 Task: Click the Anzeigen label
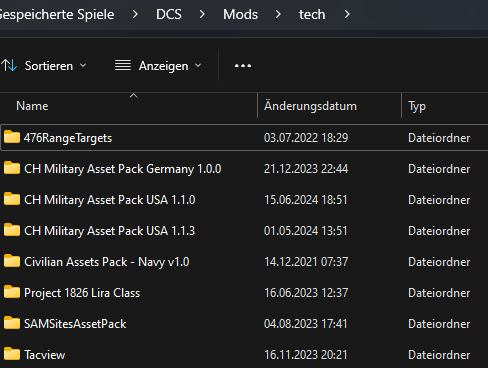click(x=163, y=66)
